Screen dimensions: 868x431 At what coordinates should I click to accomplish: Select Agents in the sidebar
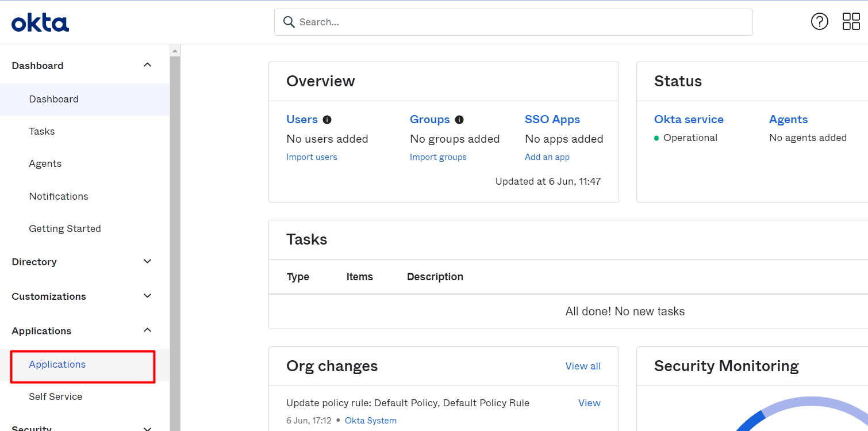[x=45, y=163]
